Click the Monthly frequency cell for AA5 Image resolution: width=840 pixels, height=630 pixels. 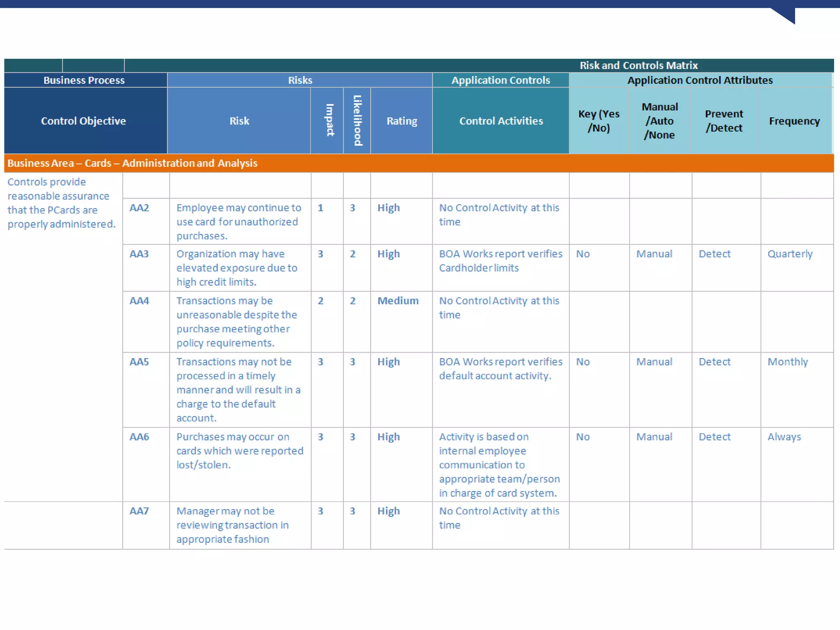click(x=787, y=362)
